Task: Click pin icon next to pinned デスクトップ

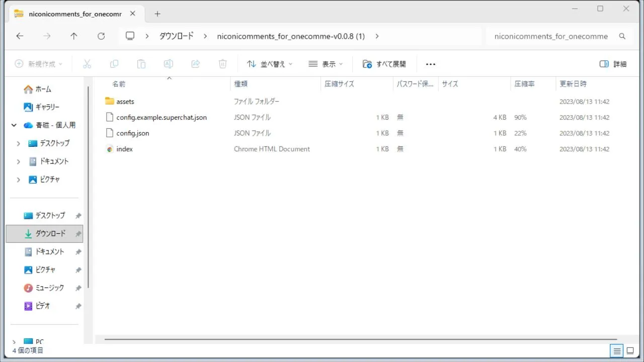Action: tap(78, 216)
